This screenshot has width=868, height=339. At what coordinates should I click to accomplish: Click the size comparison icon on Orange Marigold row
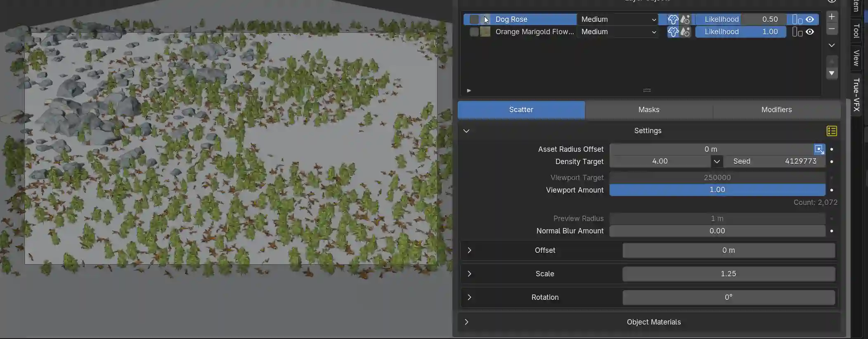(x=797, y=32)
